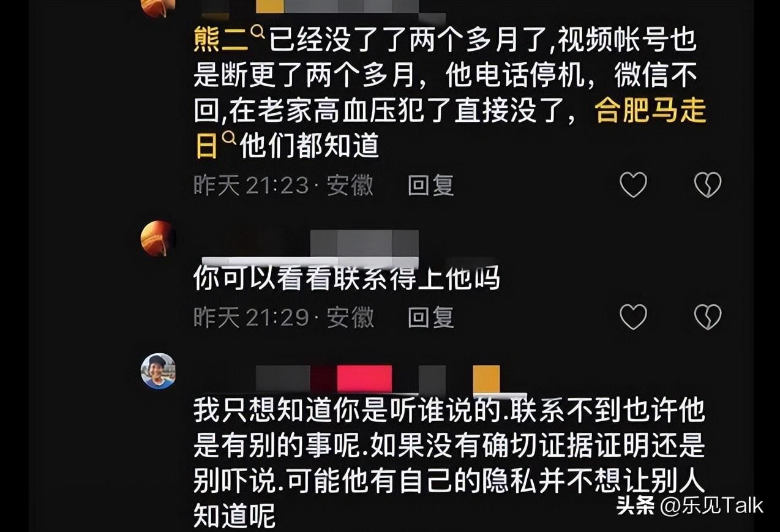This screenshot has height=532, width=780.
Task: Select the comment text 你可以看看联系得上他吗
Action: [x=347, y=279]
